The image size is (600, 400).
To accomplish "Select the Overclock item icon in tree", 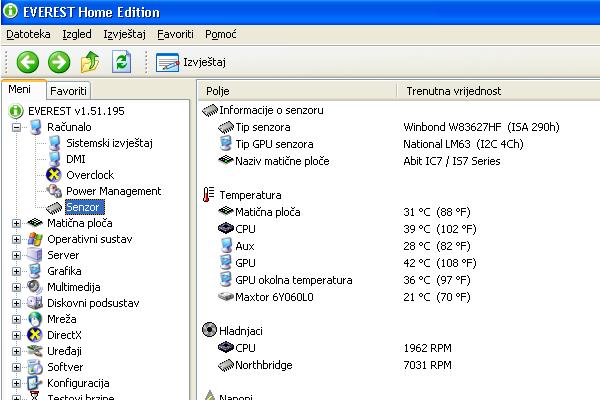I will click(x=54, y=175).
